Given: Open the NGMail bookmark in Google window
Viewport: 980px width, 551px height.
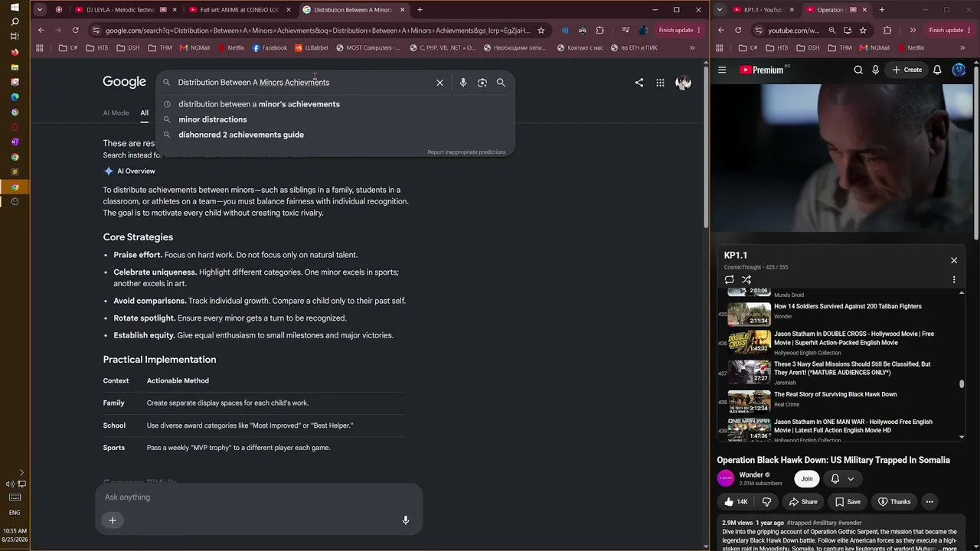Looking at the screenshot, I should click(194, 47).
